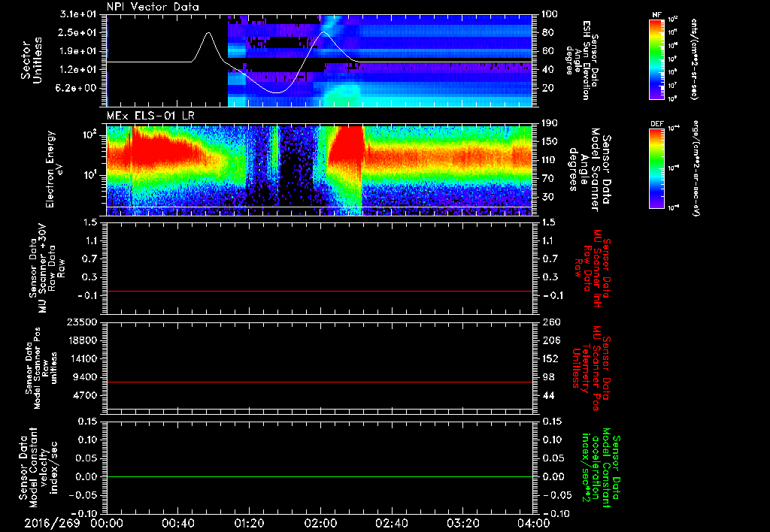Viewport: 770px width, 532px height.
Task: Click the DEF label above the color bar
Action: (657, 124)
